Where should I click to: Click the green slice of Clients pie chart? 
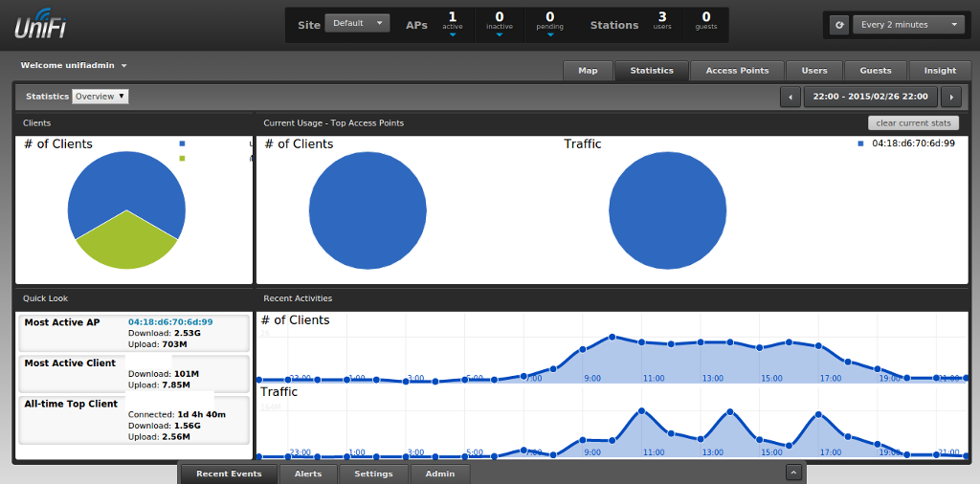pos(127,244)
